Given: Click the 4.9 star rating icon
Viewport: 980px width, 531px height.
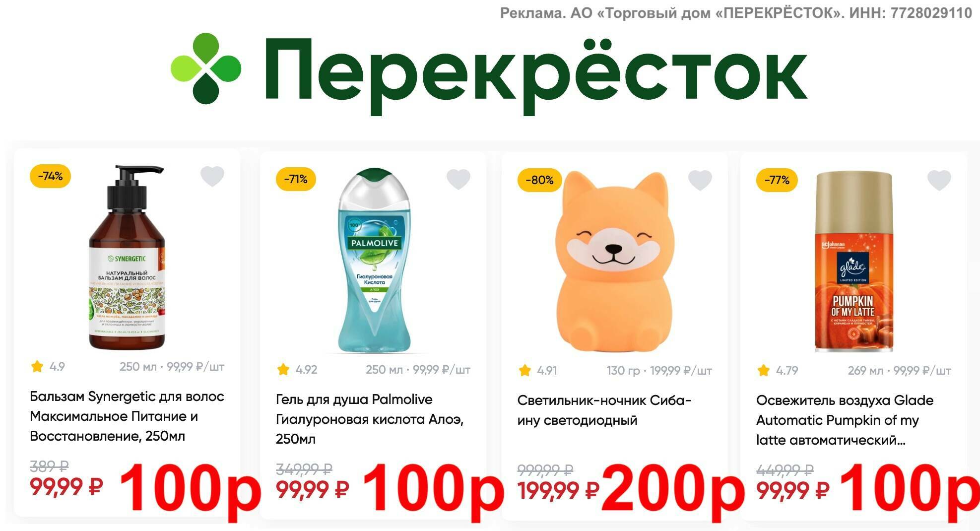Looking at the screenshot, I should (37, 367).
